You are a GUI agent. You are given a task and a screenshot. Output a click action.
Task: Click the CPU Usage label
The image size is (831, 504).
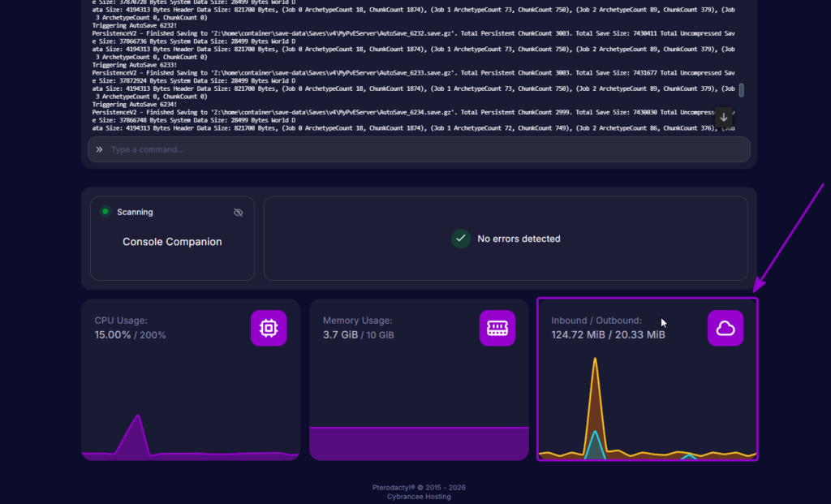pos(121,321)
